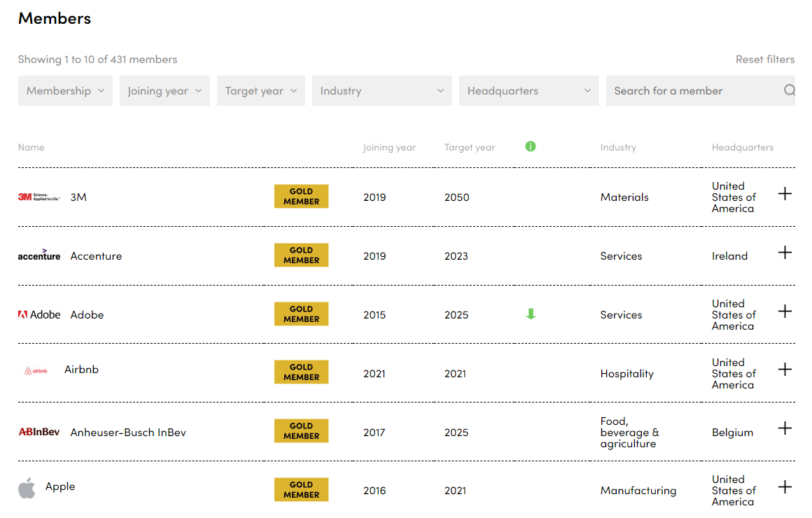Click Airbnb Gold Member badge

(302, 372)
